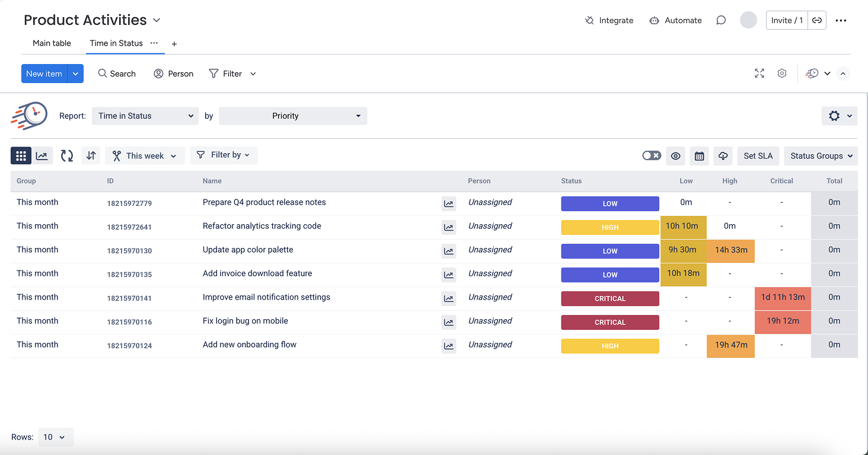Click the sort arrows icon
Viewport: 868px width, 455px height.
[91, 156]
